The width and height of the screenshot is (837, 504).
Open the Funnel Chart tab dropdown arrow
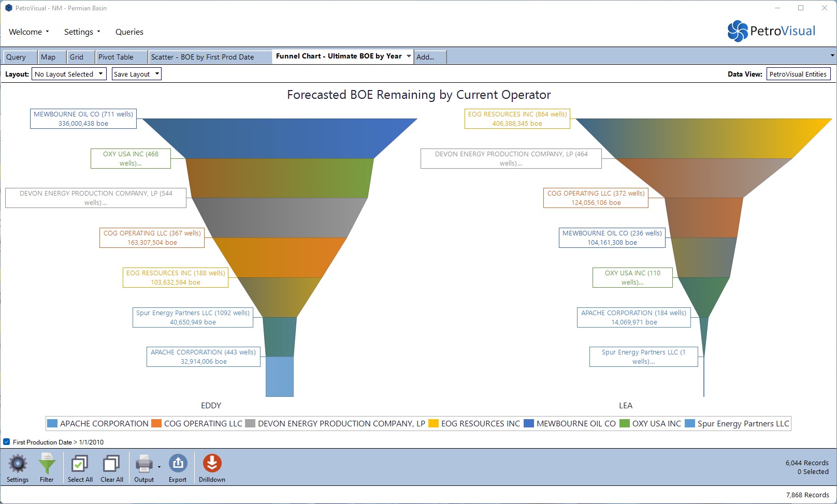[x=409, y=56]
